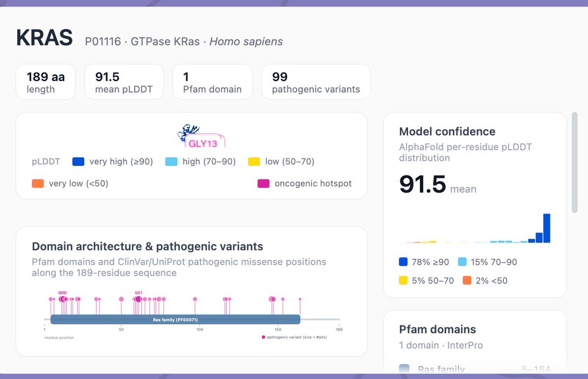Click the '189' axis end label
Viewport: 588px width, 379px height.
[x=339, y=329]
